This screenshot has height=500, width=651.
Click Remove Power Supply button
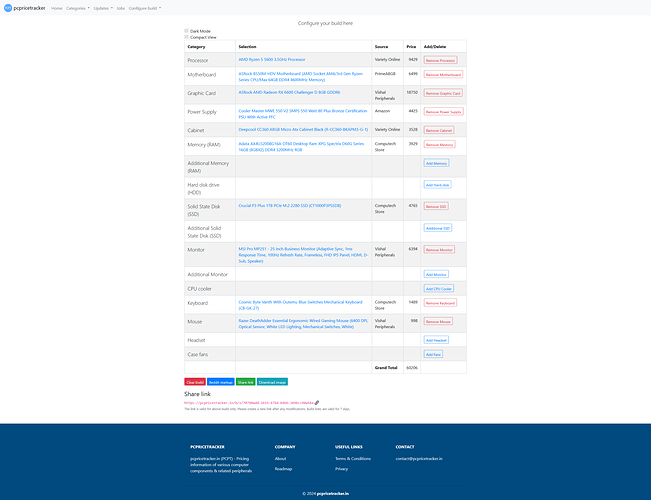coord(443,112)
